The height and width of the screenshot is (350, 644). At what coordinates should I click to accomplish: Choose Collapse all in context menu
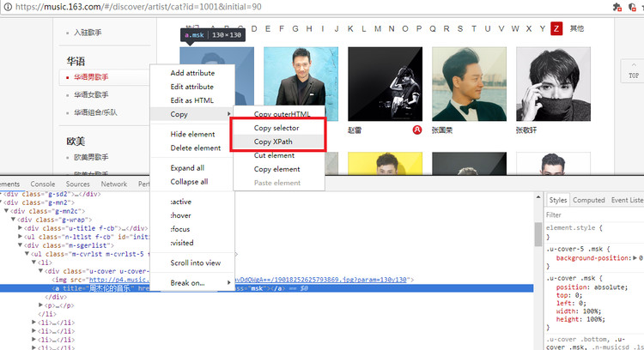pos(192,182)
